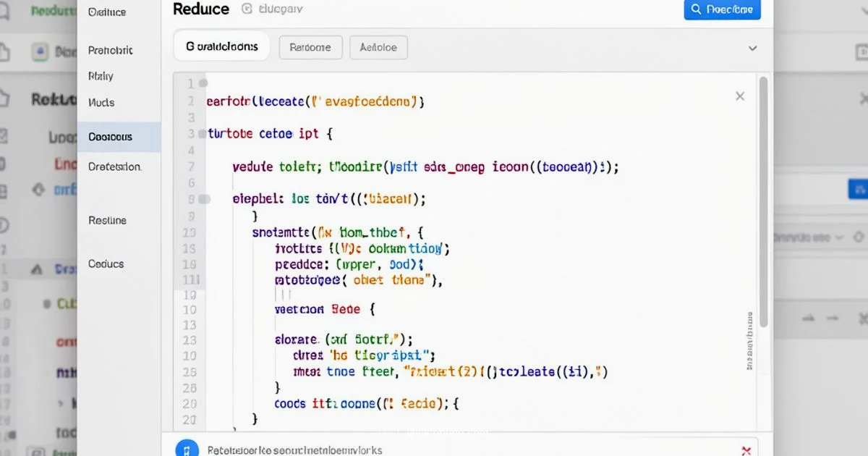868x456 pixels.
Task: Click the undo arrow icon in the right toolbar
Action: [808, 317]
